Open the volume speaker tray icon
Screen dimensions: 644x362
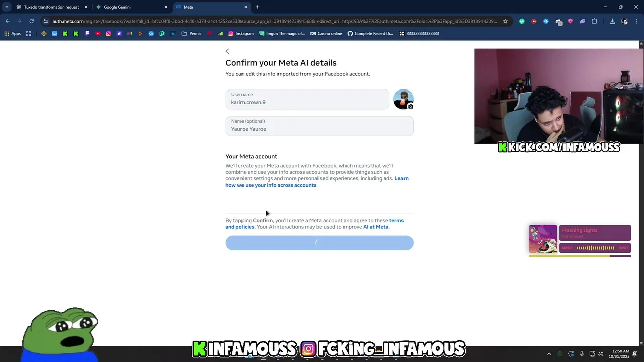pos(600,354)
